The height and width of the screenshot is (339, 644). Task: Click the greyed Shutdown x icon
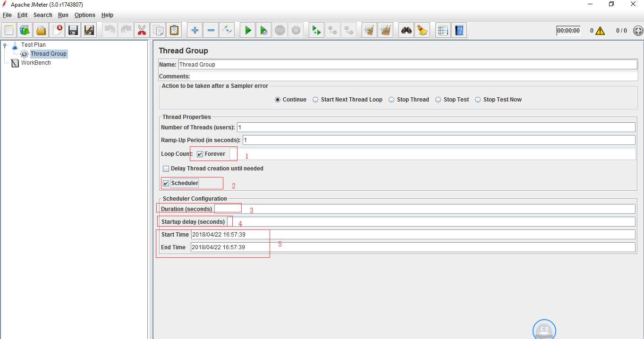click(296, 31)
